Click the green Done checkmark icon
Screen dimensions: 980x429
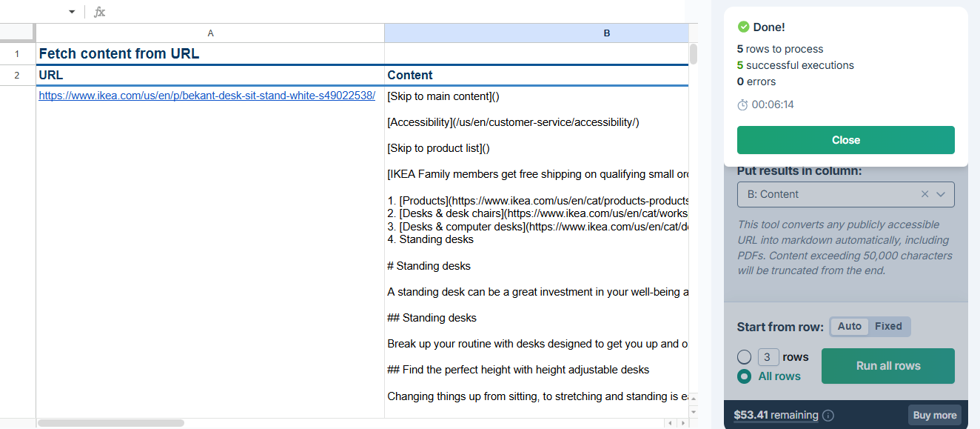[743, 27]
